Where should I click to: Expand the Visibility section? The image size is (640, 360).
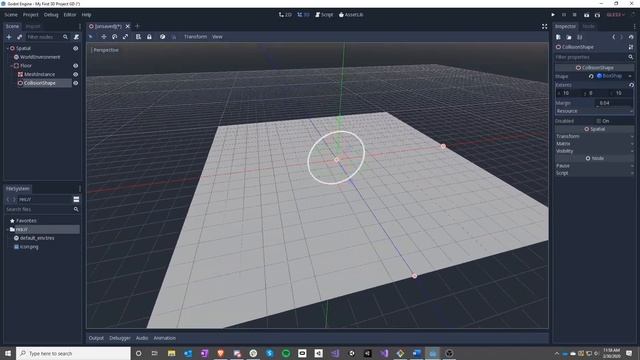coord(594,151)
